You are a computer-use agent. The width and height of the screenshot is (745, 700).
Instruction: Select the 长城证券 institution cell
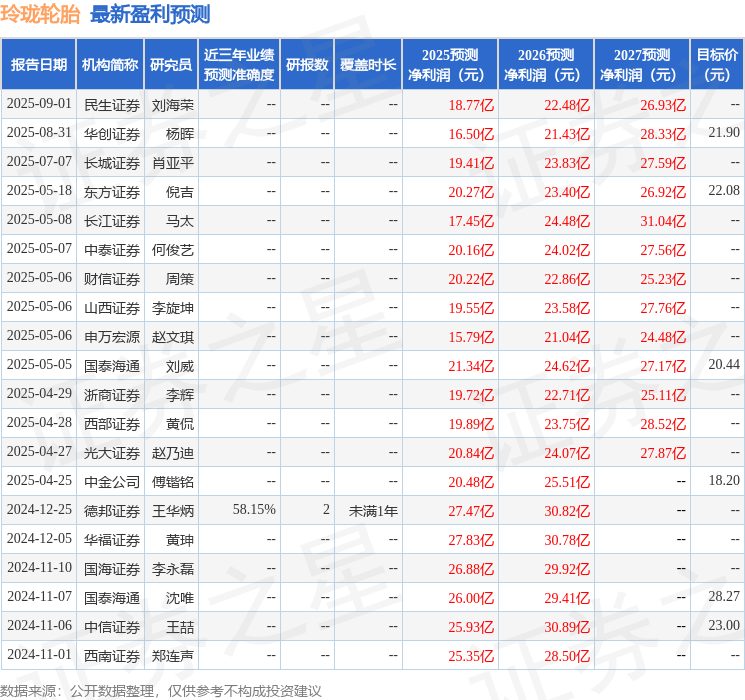point(112,163)
